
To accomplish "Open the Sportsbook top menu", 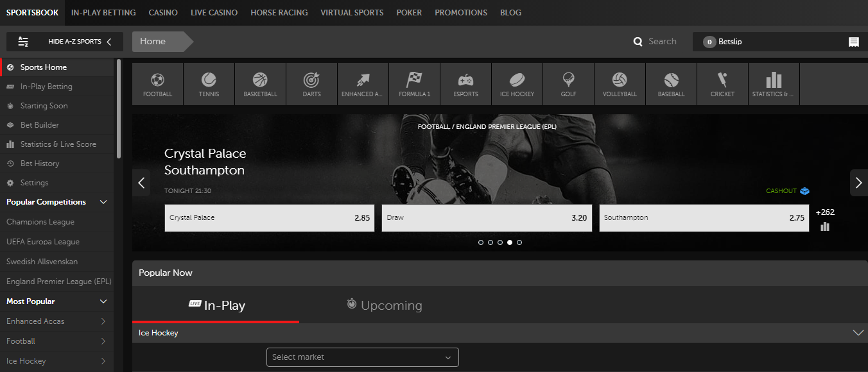I will [32, 12].
